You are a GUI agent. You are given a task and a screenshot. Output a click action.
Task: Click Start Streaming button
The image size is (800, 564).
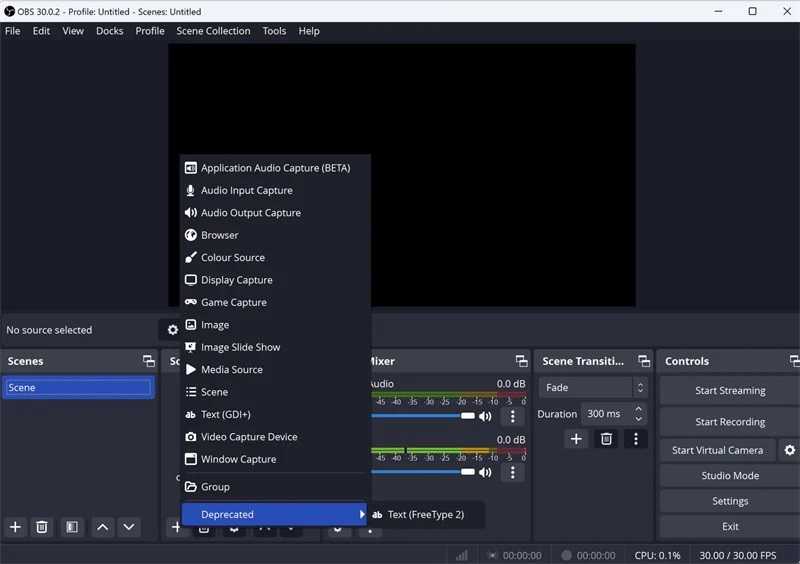click(x=730, y=390)
